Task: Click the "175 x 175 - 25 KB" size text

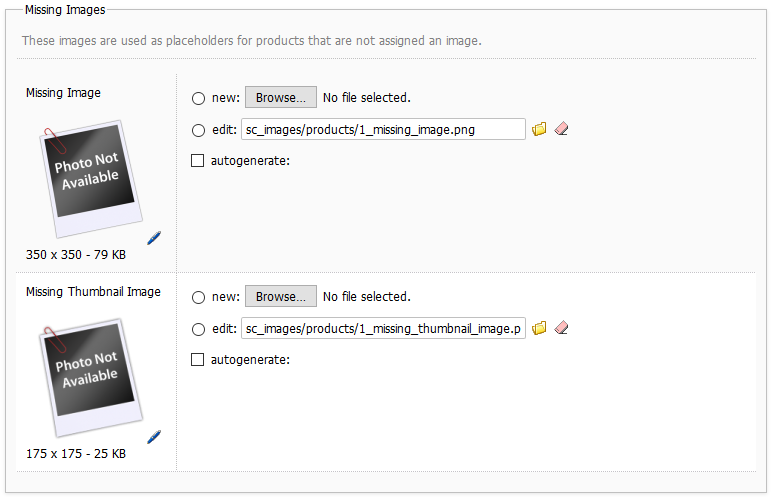Action: pos(76,454)
